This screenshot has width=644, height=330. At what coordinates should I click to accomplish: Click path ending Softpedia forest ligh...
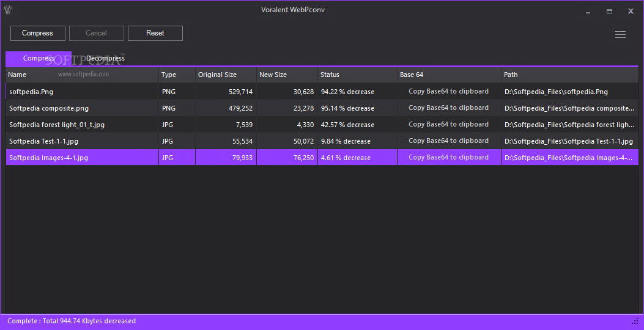569,125
